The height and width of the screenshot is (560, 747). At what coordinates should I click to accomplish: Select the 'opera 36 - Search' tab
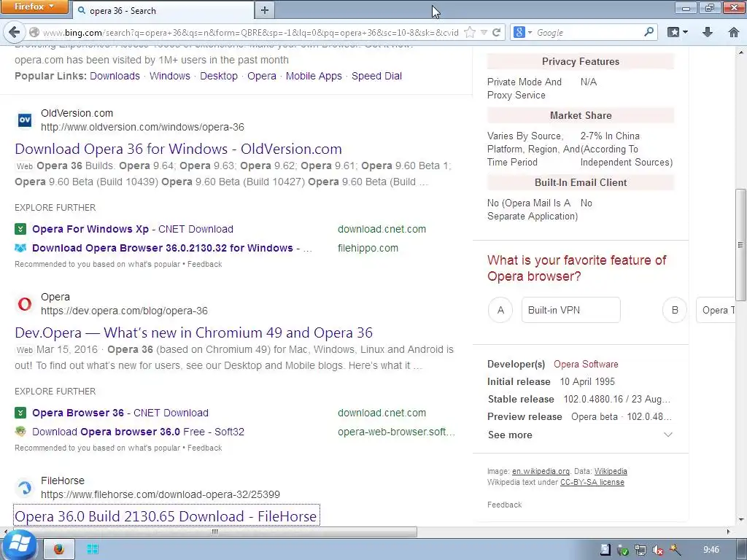tap(163, 10)
